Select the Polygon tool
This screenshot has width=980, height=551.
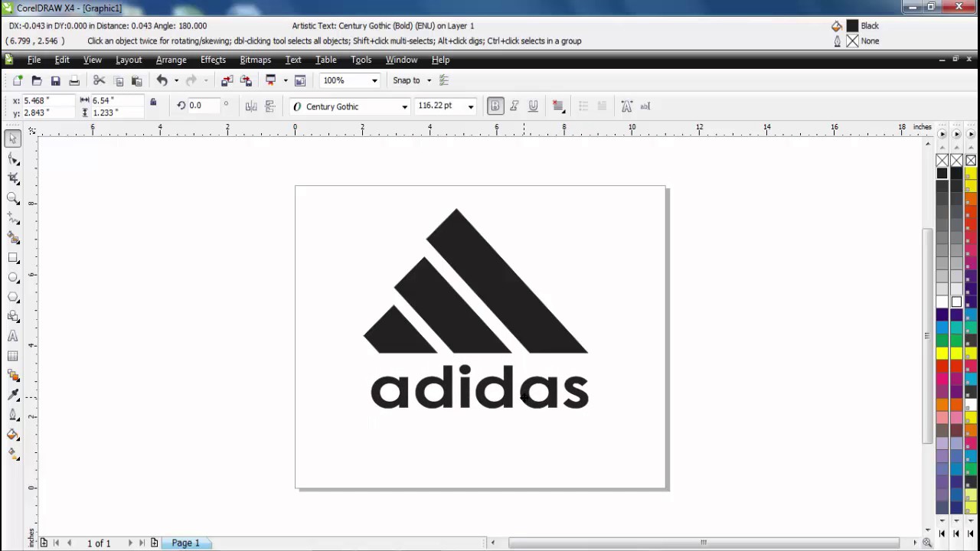click(x=13, y=297)
